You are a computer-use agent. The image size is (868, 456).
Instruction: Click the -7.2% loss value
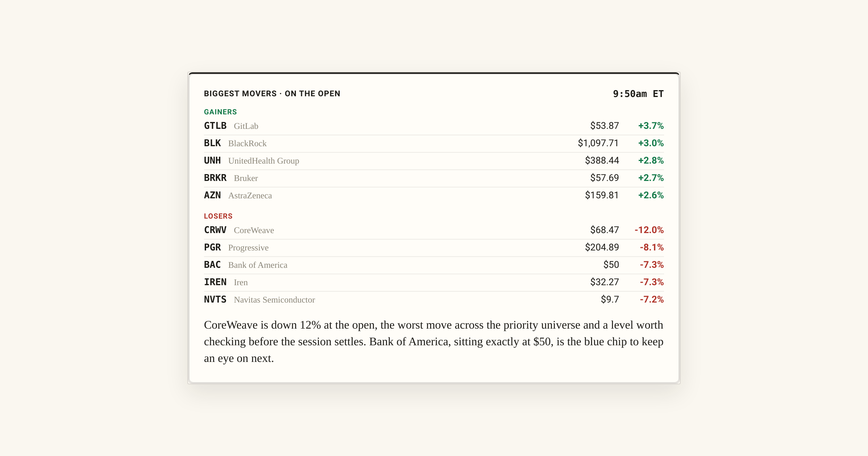click(x=652, y=299)
